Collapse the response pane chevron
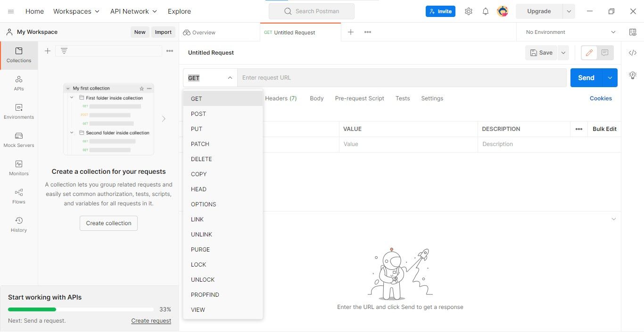Screen dimensions: 644x333 pos(613,219)
